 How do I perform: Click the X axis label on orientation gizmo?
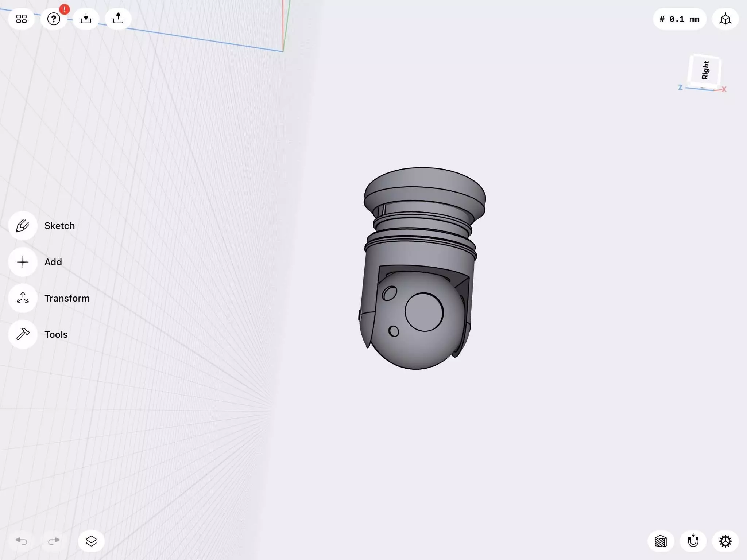tap(724, 89)
